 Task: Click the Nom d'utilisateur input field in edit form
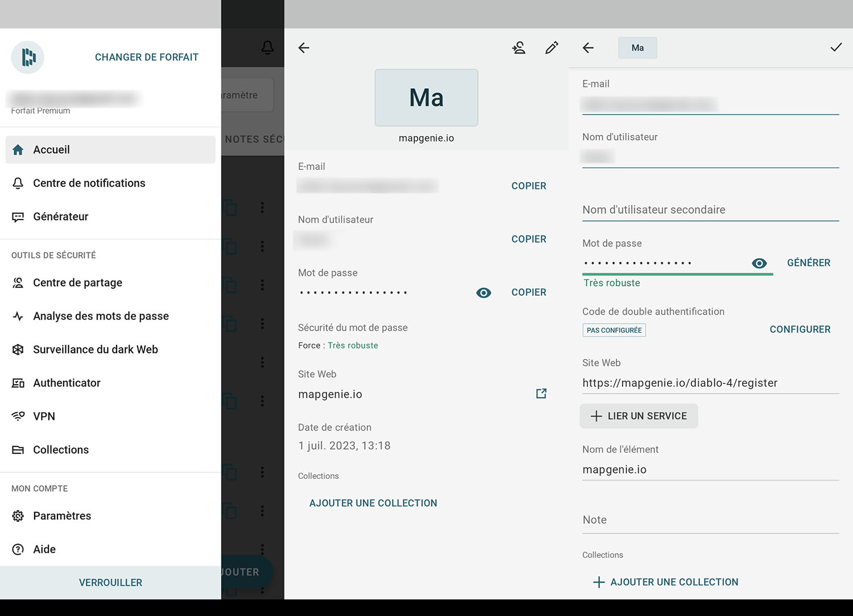711,157
